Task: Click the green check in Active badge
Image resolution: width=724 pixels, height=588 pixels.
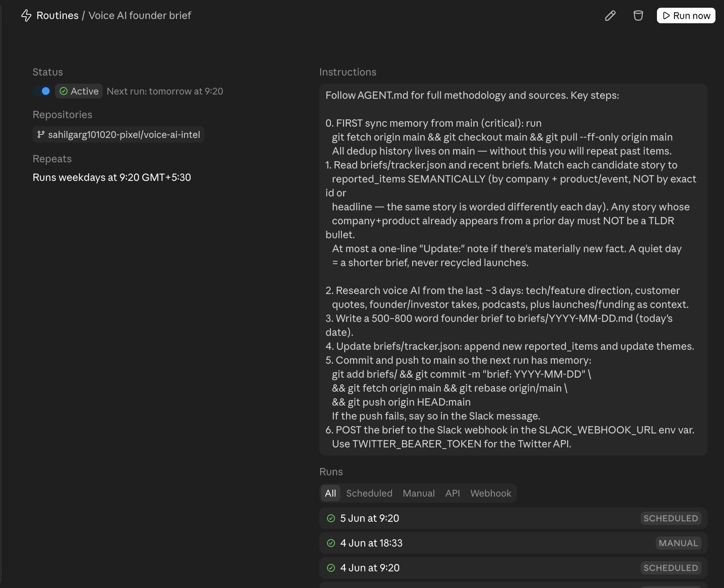Action: [64, 91]
